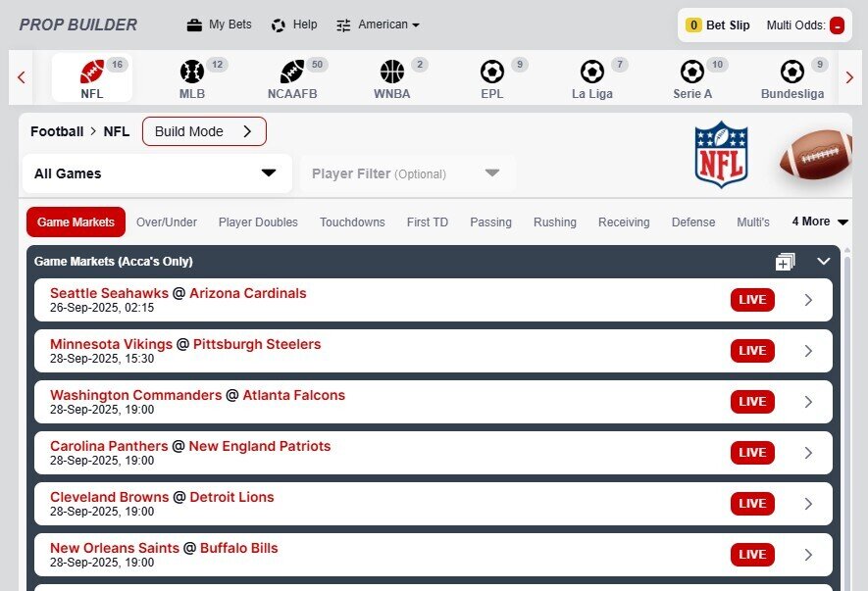Screen dimensions: 868x591
Task: Click the NCAAFB football icon
Action: point(290,71)
